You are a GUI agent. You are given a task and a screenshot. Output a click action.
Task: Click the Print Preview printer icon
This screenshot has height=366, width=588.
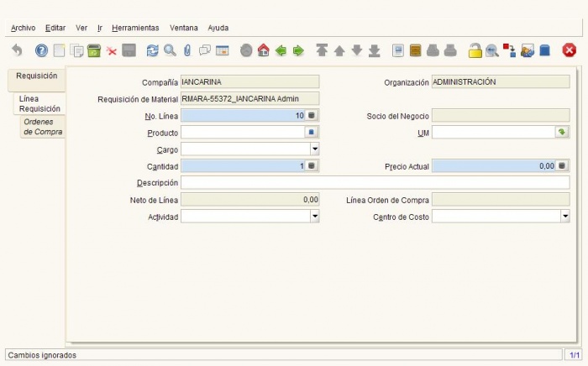[x=433, y=50]
